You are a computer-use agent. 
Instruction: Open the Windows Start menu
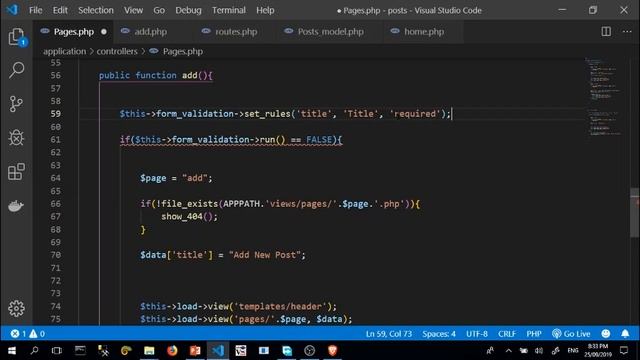tap(12, 351)
